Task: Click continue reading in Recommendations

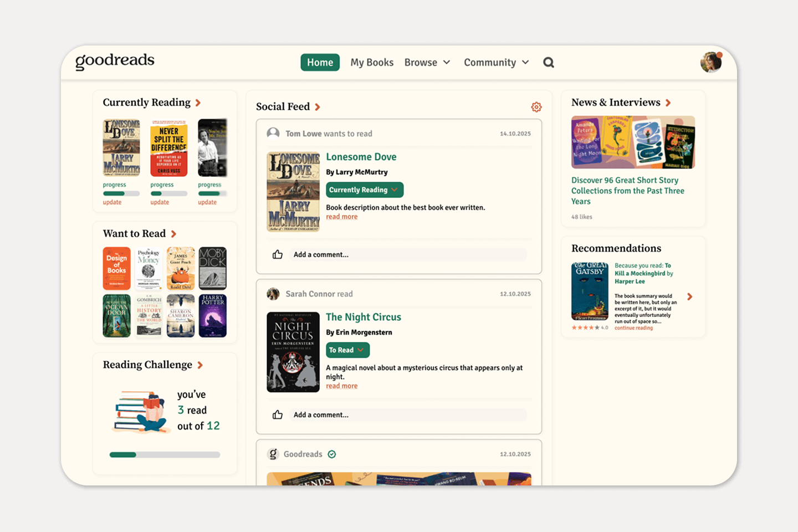Action: 633,328
